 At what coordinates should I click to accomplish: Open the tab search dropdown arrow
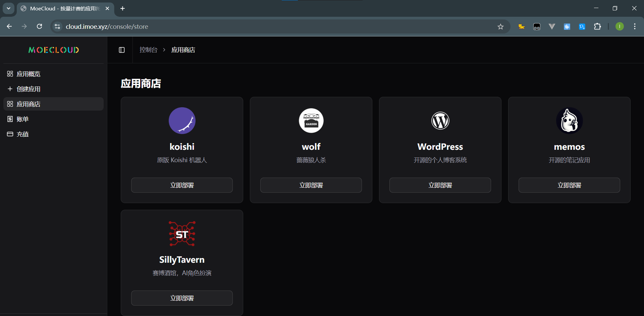[8, 8]
